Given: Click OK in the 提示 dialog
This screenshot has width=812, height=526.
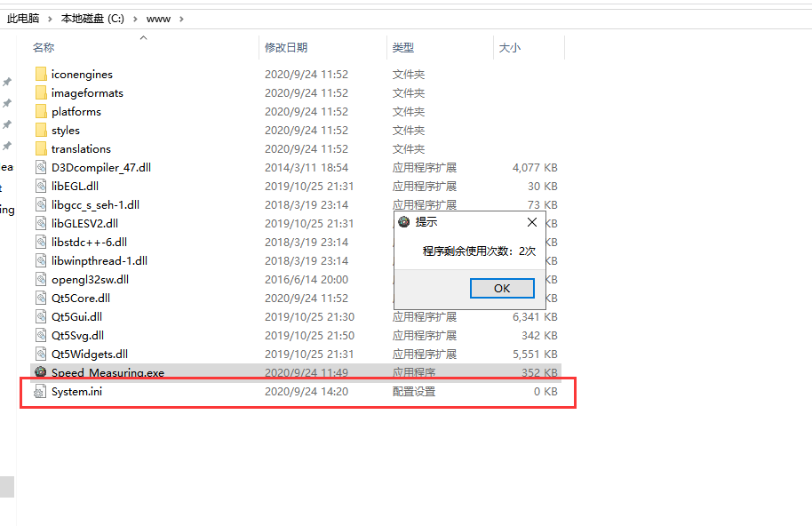Looking at the screenshot, I should click(x=502, y=288).
